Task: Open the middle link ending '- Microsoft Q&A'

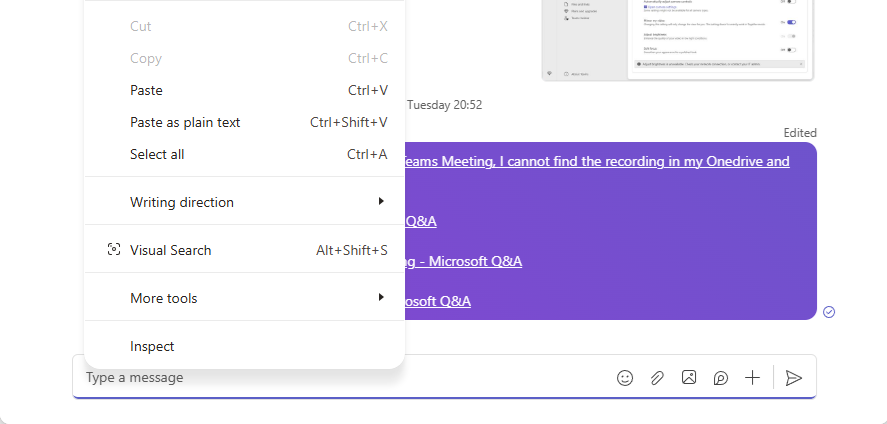Action: click(x=463, y=261)
